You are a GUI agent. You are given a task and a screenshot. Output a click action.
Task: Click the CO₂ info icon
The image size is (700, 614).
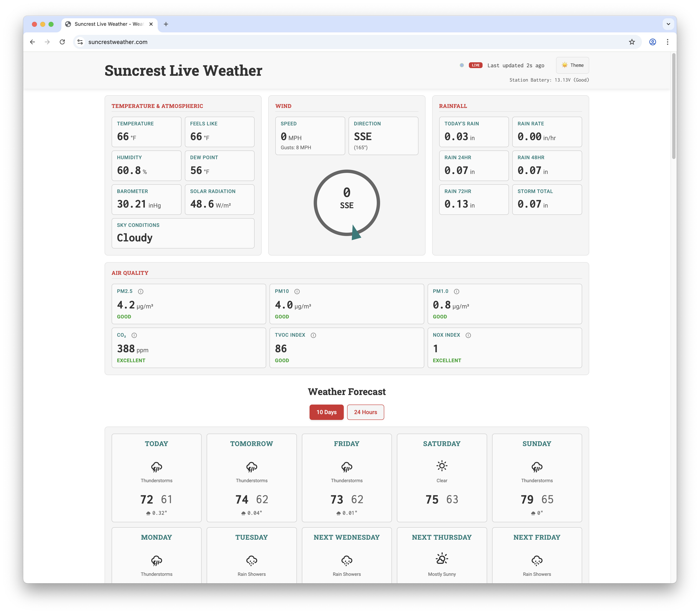(x=134, y=335)
